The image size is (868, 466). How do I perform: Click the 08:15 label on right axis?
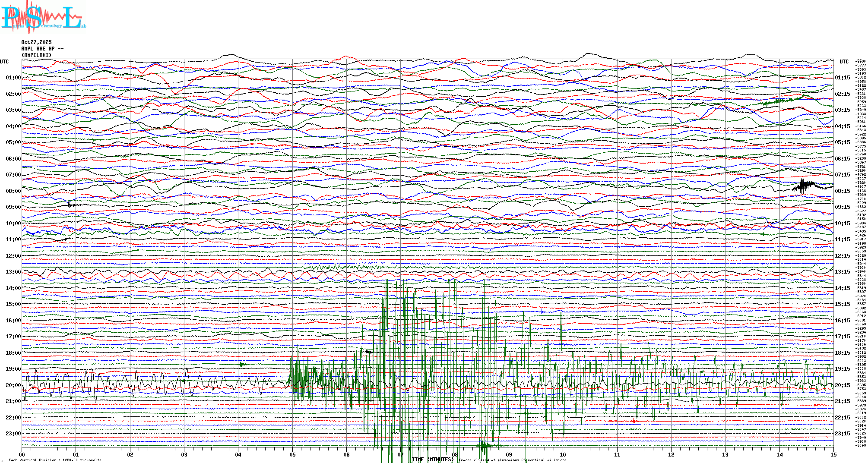click(842, 191)
